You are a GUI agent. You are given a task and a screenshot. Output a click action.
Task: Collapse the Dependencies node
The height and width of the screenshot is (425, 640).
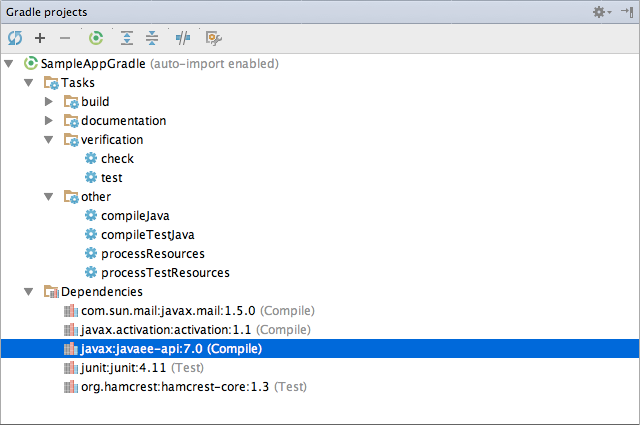coord(29,292)
